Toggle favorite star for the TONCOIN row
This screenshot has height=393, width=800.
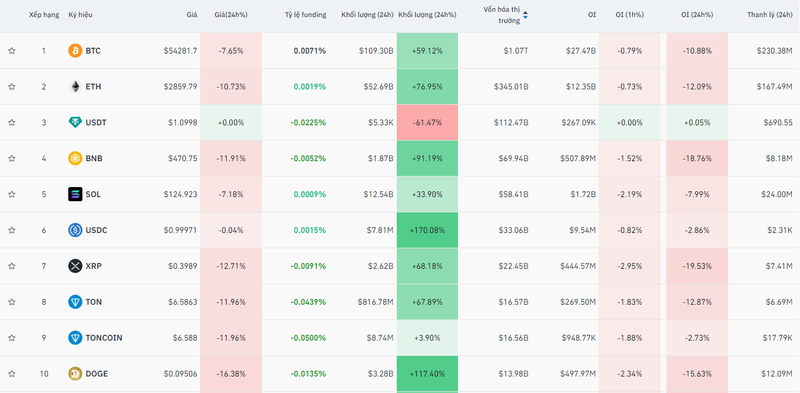12,338
